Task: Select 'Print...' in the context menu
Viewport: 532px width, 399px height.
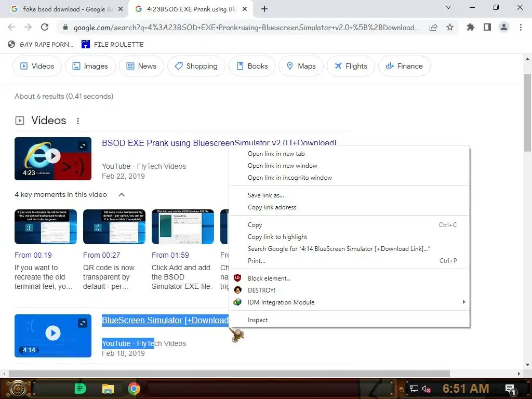Action: [350, 261]
